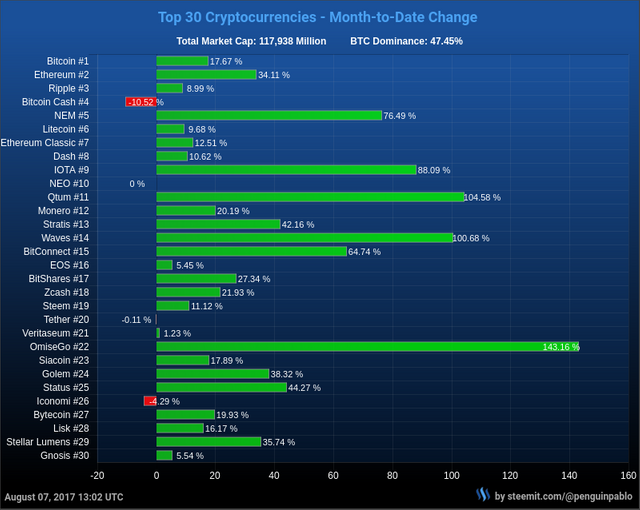Click the Ripple #3 label

(x=69, y=89)
